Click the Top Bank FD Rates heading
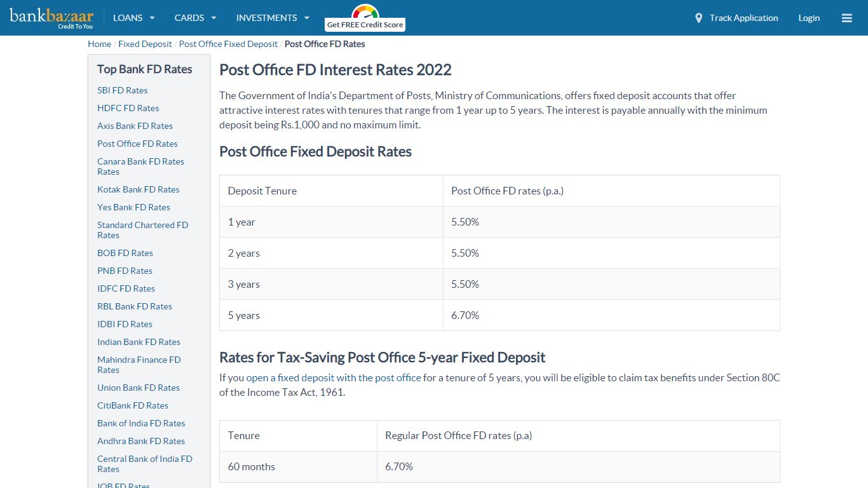Screen dimensions: 868x488 tap(144, 69)
